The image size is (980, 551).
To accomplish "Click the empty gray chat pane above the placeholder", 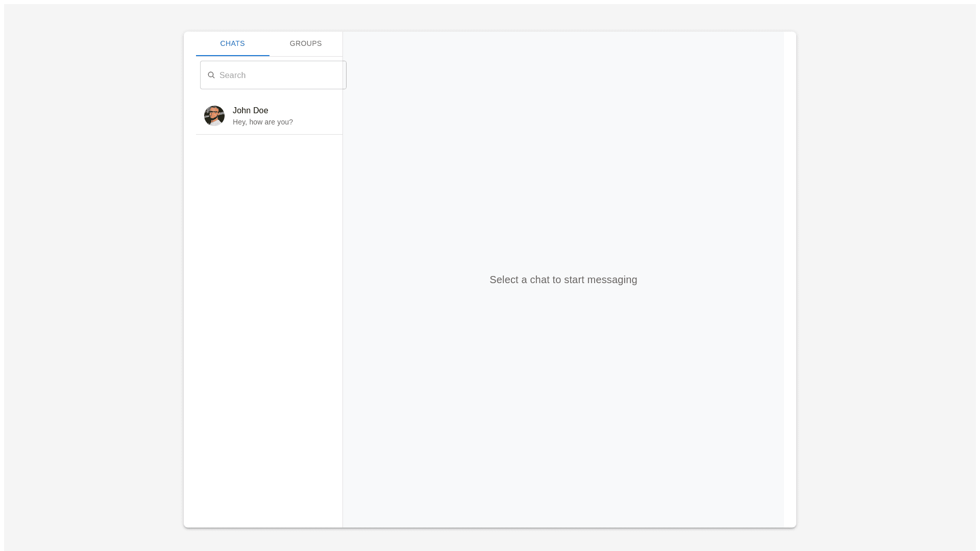I will (563, 153).
